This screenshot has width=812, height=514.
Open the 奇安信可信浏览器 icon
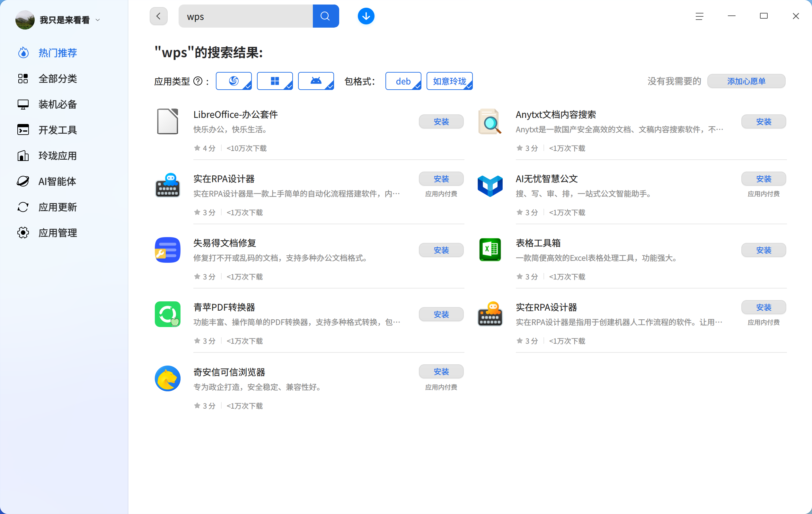coord(168,378)
